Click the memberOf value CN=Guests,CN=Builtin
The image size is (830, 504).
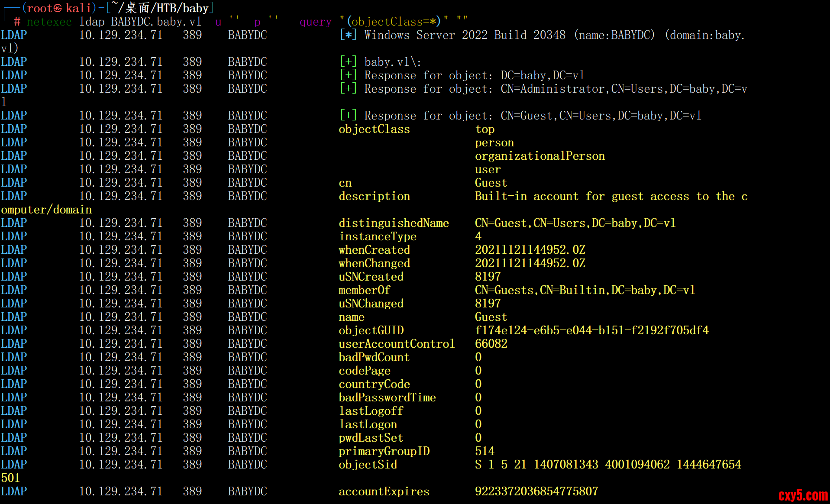click(x=585, y=290)
